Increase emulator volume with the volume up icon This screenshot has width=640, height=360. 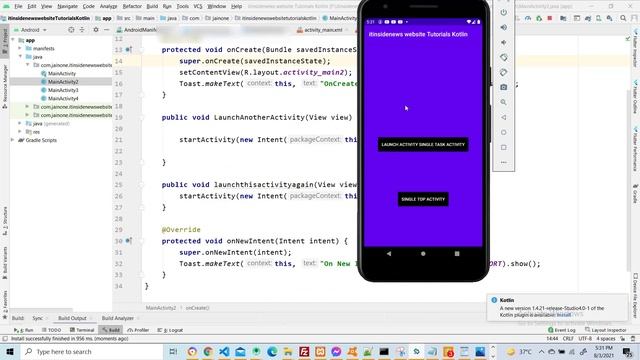[504, 27]
